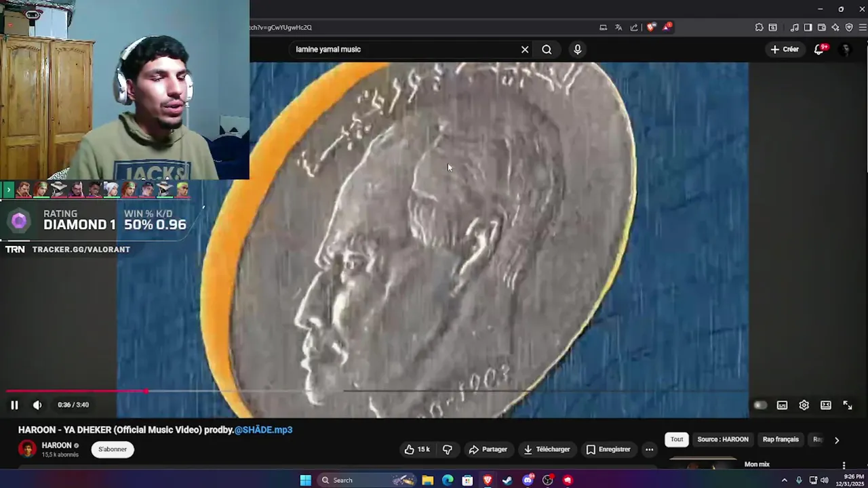The image size is (868, 488).
Task: Click the YouTube search magnifier button
Action: 547,49
